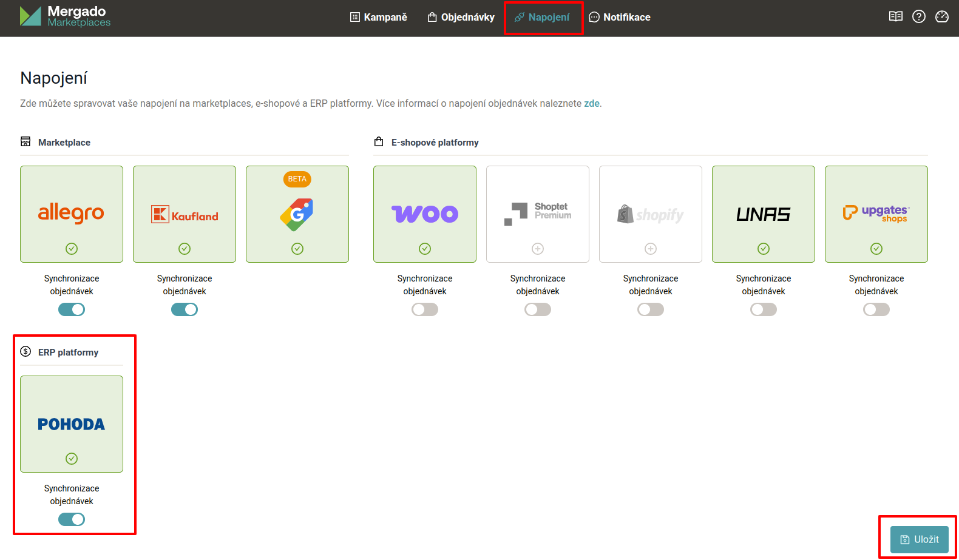
Task: Click the connected checkmark on Kaufland card
Action: (x=185, y=249)
